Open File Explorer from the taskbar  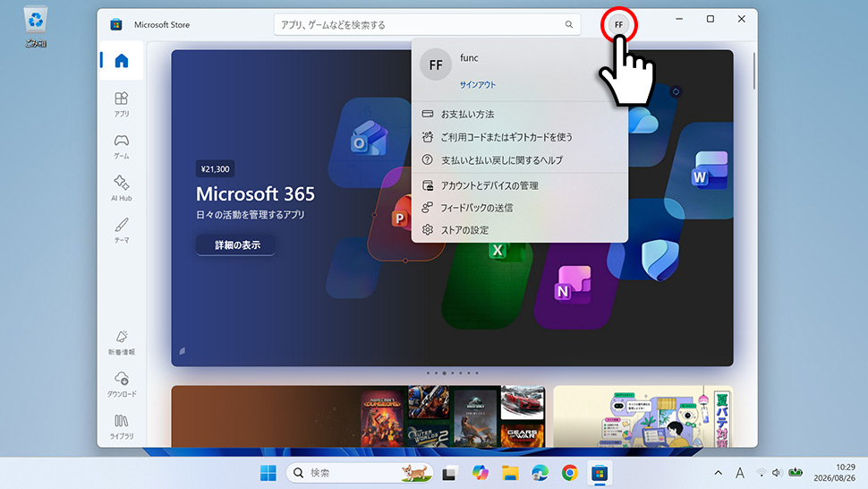pos(510,473)
